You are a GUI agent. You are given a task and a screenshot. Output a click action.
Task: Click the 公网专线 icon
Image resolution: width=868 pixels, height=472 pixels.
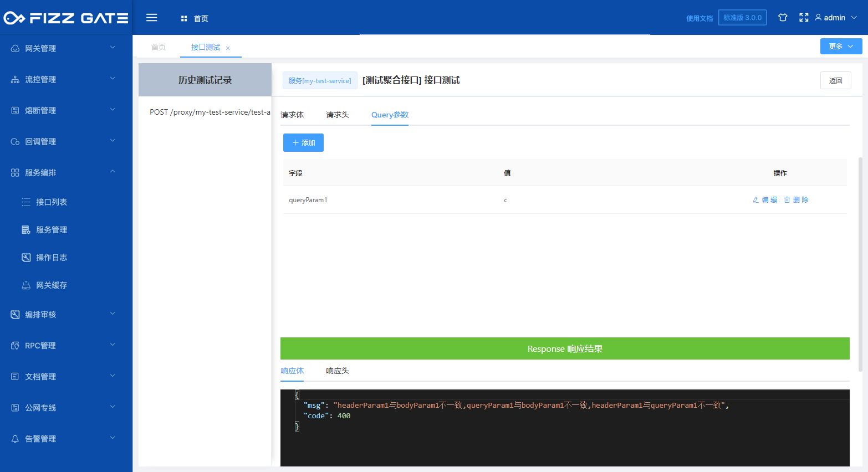pos(15,408)
